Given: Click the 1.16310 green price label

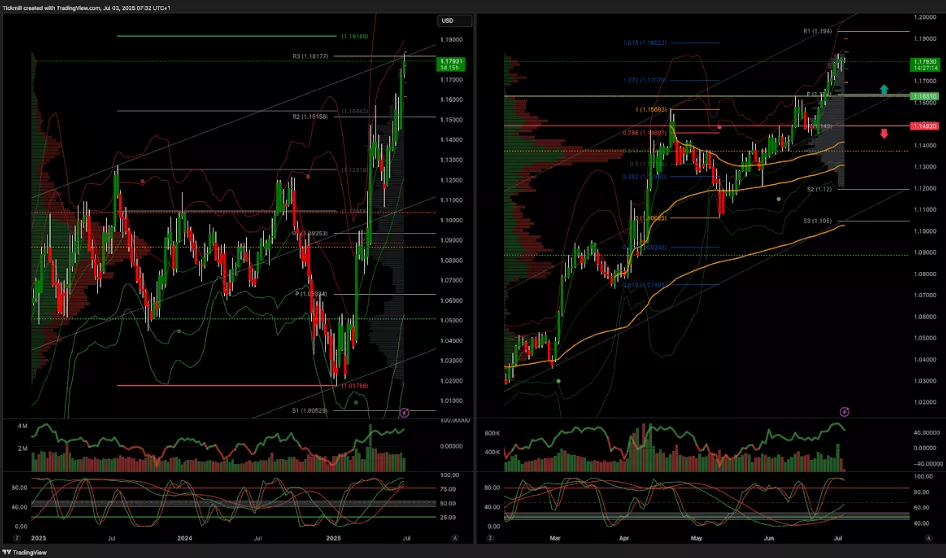Looking at the screenshot, I should (923, 96).
